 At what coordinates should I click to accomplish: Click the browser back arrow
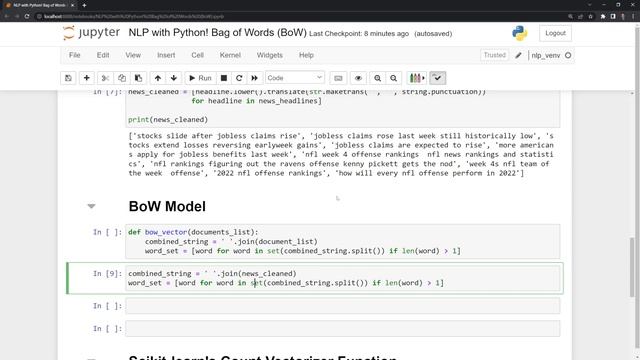pyautogui.click(x=7, y=16)
